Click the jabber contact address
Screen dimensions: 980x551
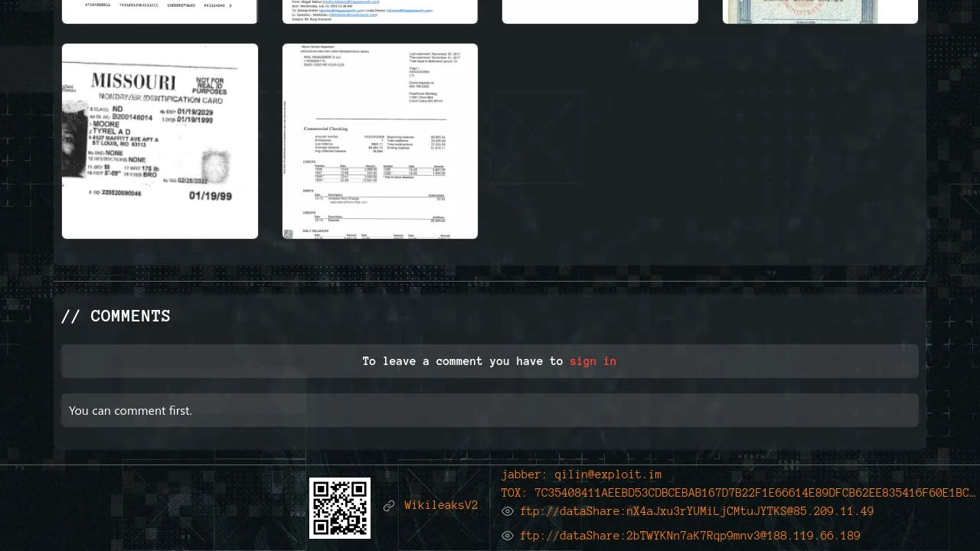608,474
